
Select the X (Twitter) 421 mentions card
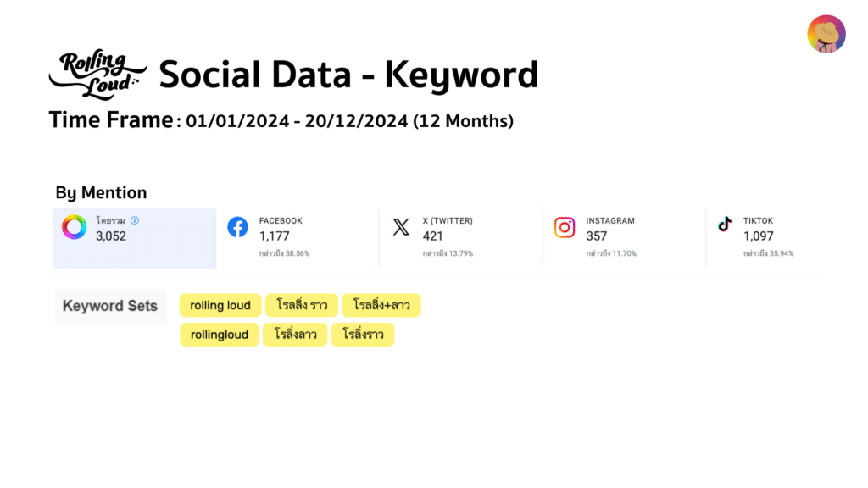(461, 238)
